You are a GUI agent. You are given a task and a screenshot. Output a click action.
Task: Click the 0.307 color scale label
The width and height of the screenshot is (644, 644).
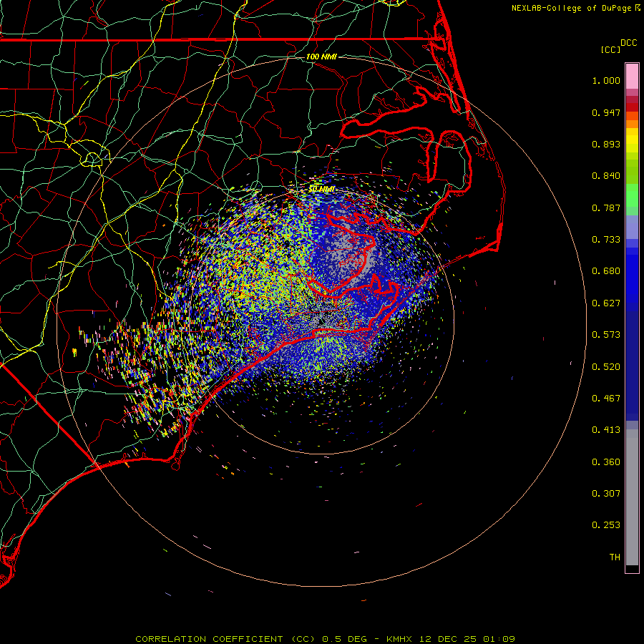606,494
